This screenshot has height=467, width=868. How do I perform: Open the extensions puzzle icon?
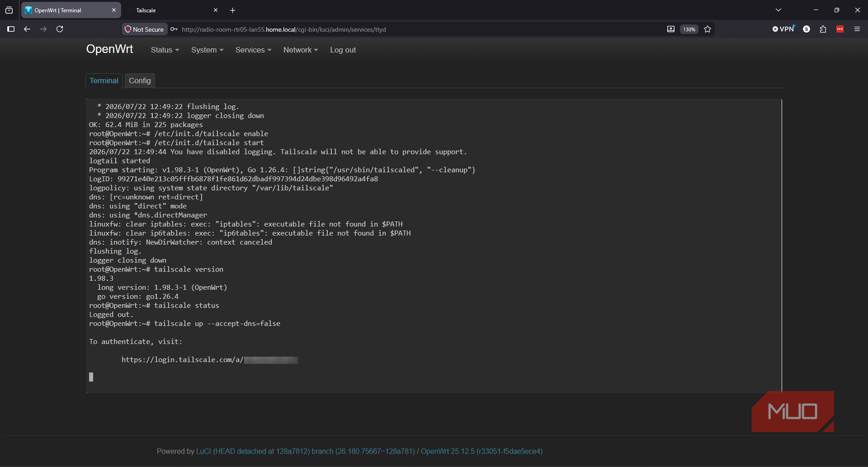click(823, 29)
